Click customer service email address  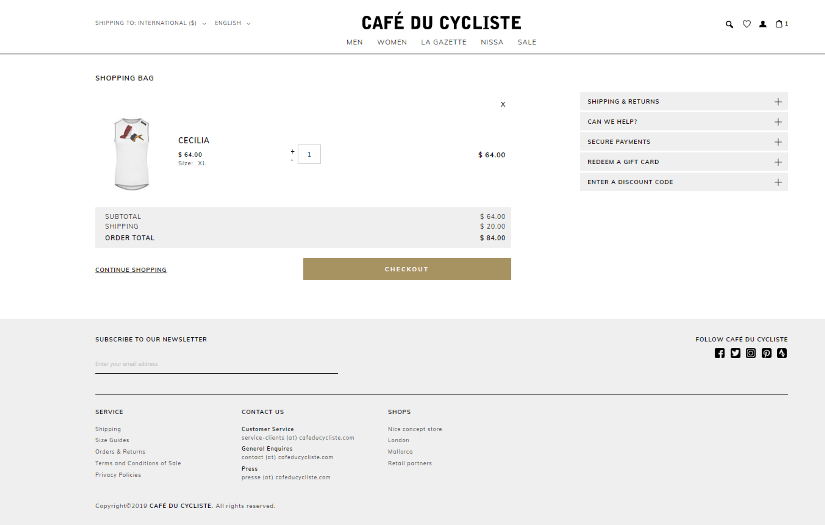pyautogui.click(x=298, y=438)
